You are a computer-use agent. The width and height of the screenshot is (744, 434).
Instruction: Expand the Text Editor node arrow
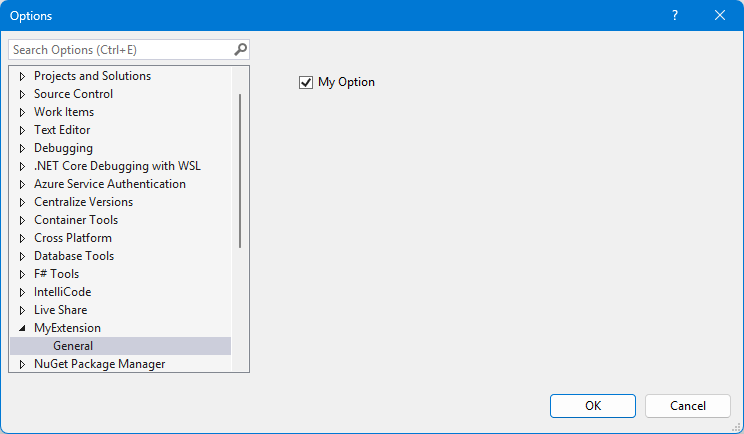[x=23, y=130]
